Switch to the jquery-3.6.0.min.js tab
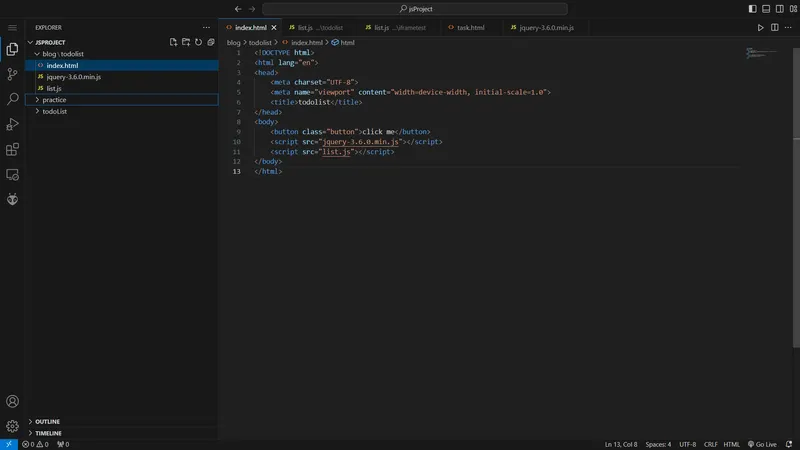Viewport: 800px width, 450px height. tap(544, 28)
